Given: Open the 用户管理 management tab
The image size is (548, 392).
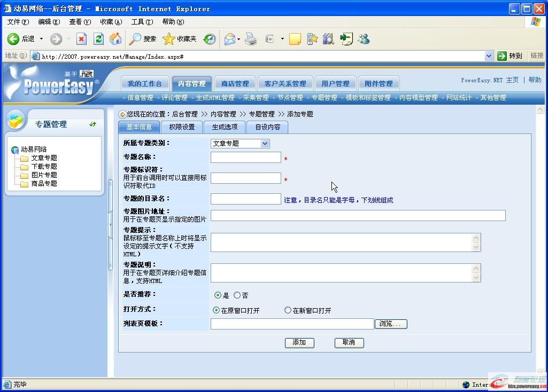Looking at the screenshot, I should point(335,83).
